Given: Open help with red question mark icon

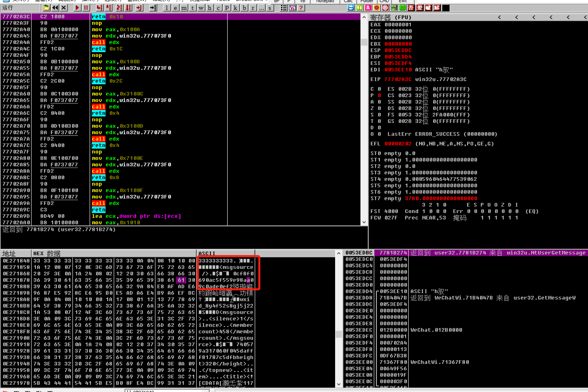Looking at the screenshot, I should [x=301, y=8].
